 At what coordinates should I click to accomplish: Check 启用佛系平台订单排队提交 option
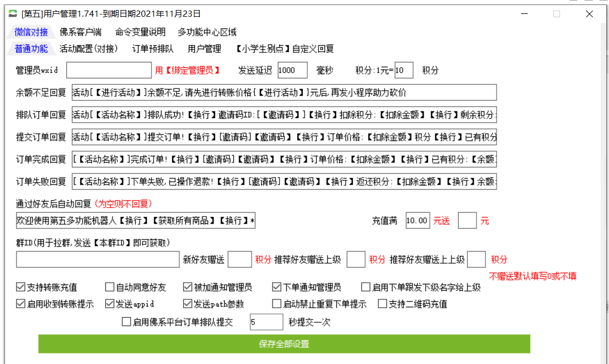[x=126, y=322]
